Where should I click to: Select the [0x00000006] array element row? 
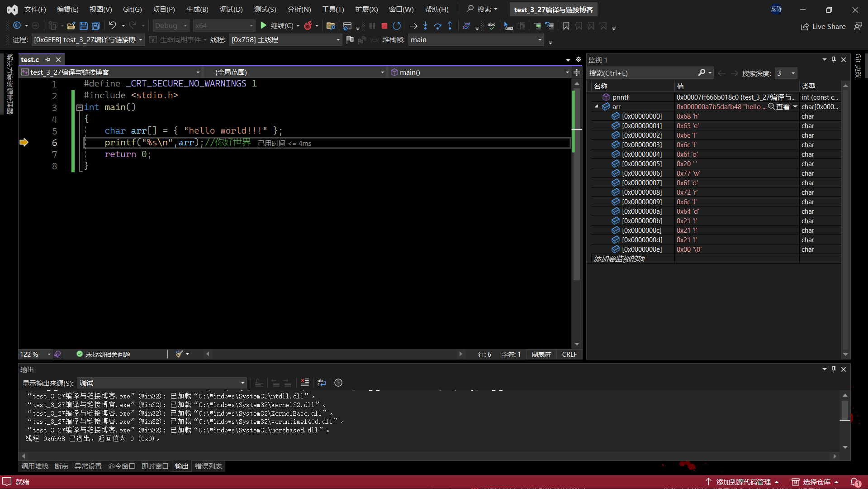tap(716, 173)
